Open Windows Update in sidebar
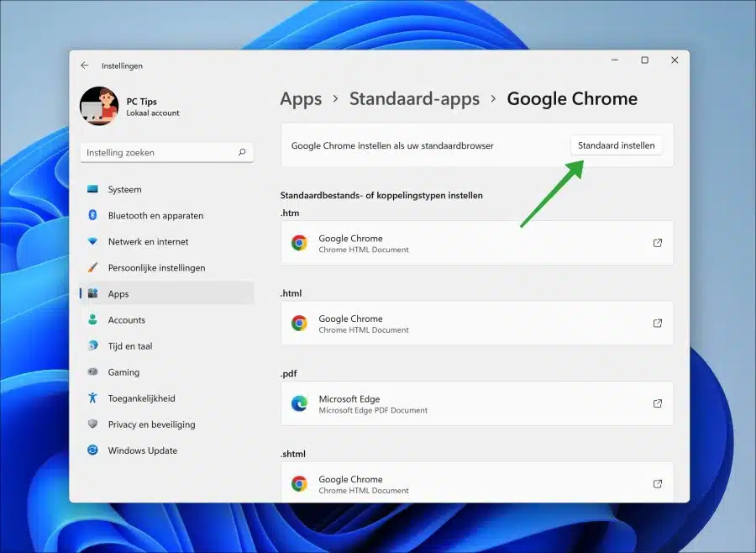This screenshot has width=756, height=553. (167, 450)
